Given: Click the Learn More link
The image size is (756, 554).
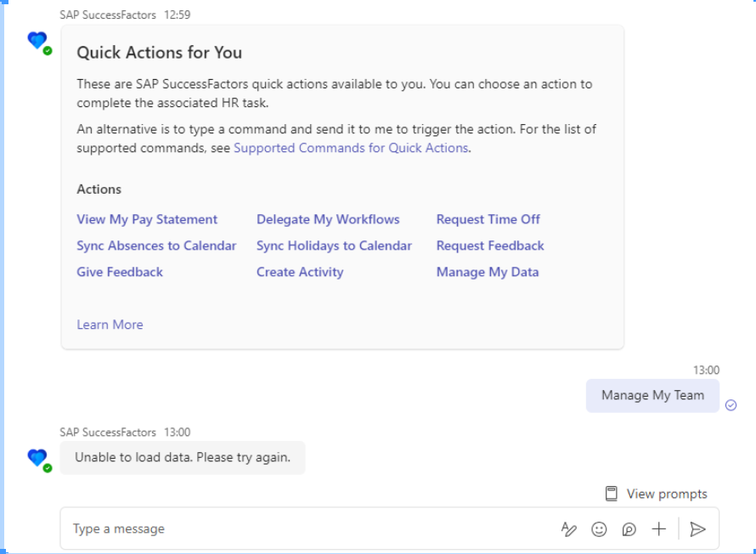Looking at the screenshot, I should 110,325.
